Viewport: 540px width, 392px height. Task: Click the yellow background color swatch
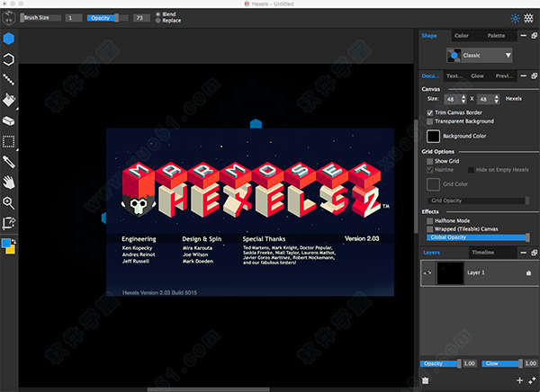tap(12, 249)
